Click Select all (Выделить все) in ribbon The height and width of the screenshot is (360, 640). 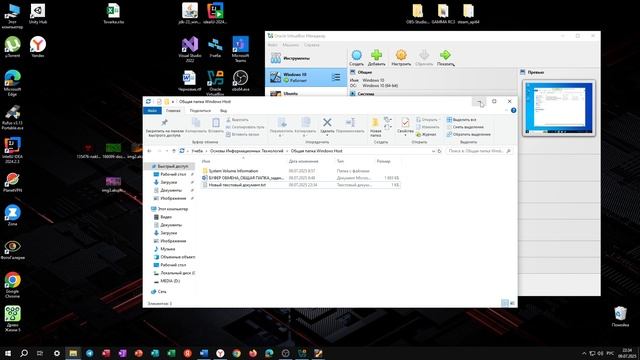pos(461,120)
